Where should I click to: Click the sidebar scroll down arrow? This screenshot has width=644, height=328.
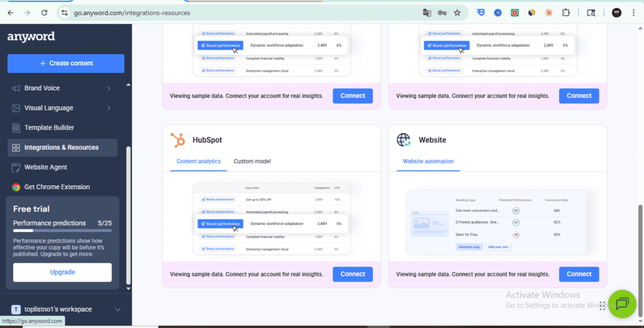point(128,288)
